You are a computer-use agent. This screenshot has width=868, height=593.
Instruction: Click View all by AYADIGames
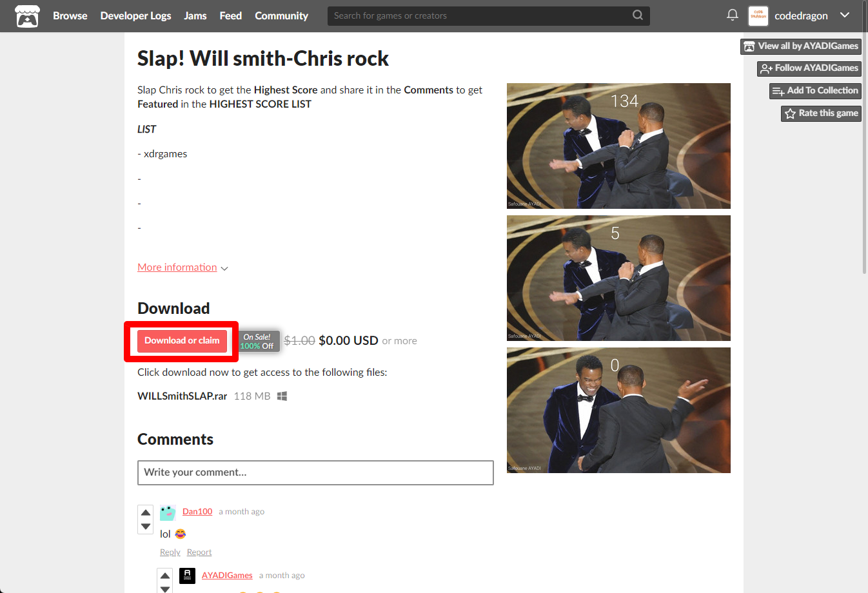point(801,46)
